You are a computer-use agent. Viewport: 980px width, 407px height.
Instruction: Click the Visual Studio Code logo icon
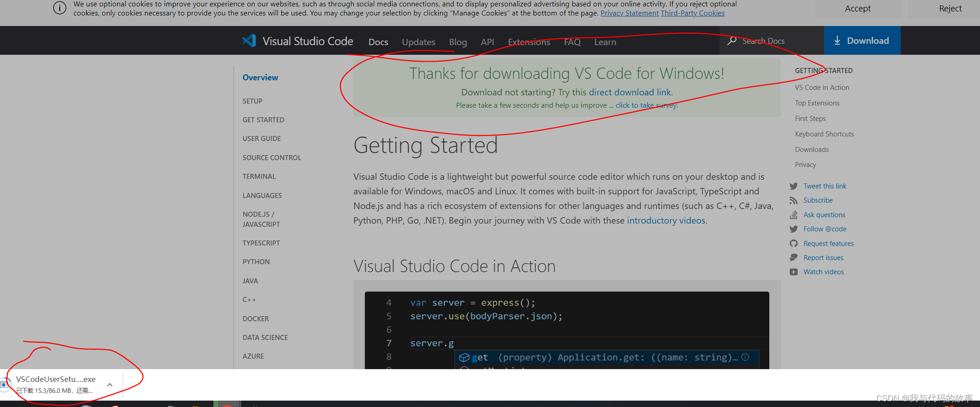click(x=249, y=41)
